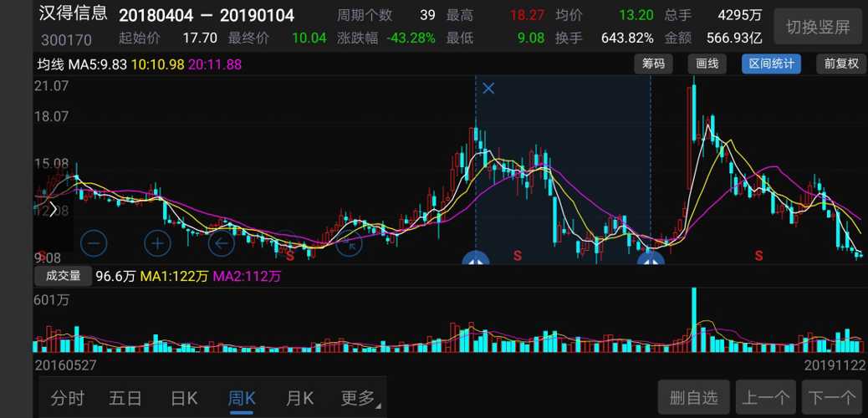Select the left range selection handle

[x=476, y=258]
